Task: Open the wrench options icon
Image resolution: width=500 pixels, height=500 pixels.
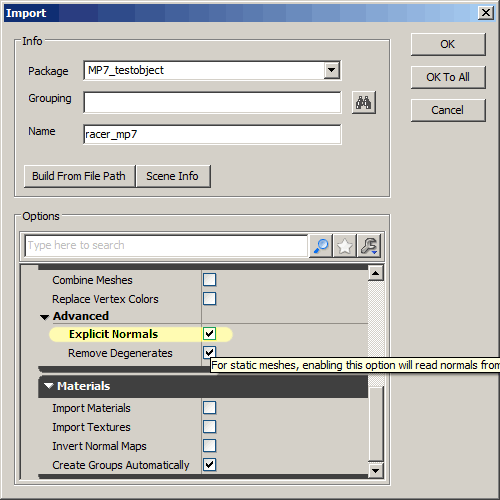Action: (369, 246)
